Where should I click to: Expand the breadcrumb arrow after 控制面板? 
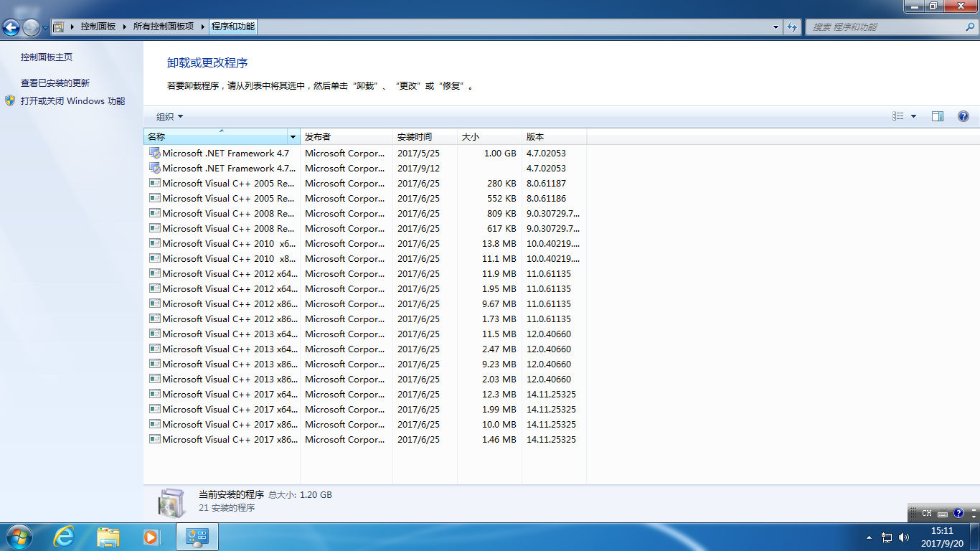point(123,27)
